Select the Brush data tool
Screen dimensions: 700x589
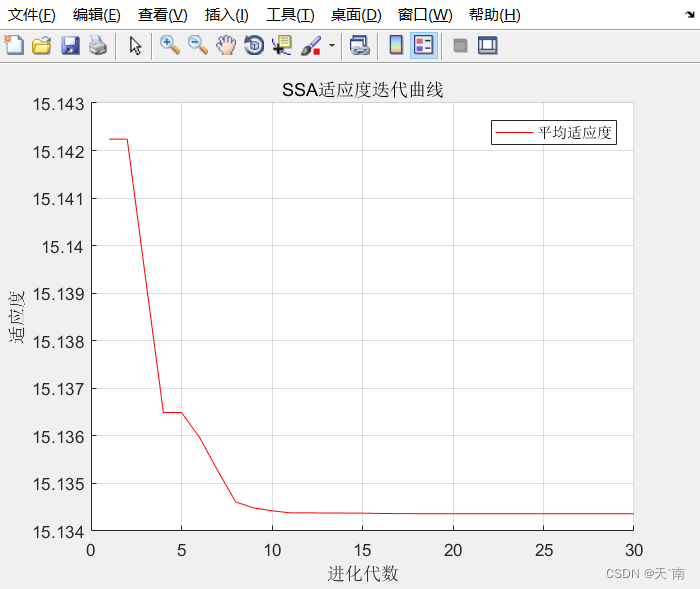(x=311, y=45)
